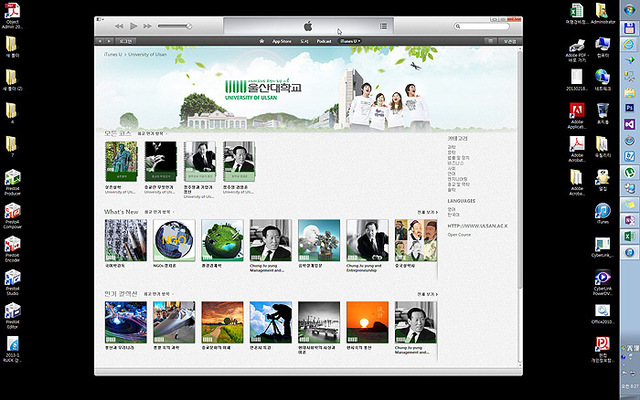Start playback with the iTunes play button
Viewport: 640px width, 400px height.
pyautogui.click(x=133, y=26)
